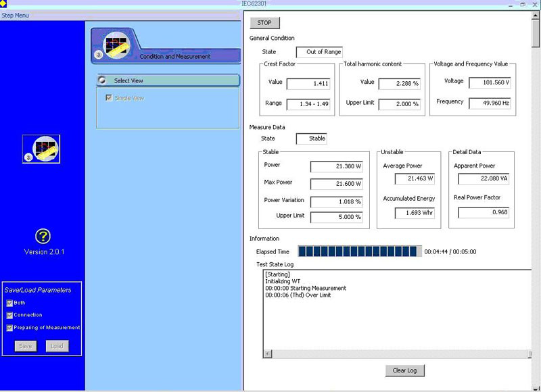
Task: Click the log's horizontal scroll left arrow
Action: pyautogui.click(x=268, y=353)
